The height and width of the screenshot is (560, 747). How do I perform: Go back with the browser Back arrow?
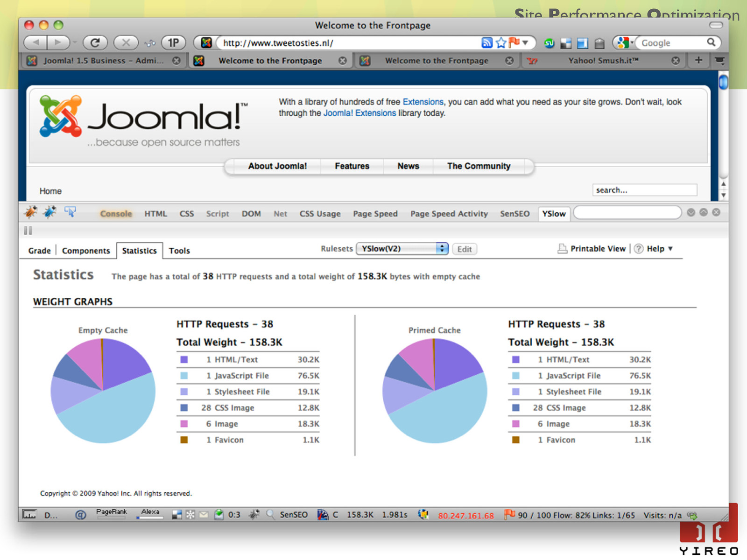pyautogui.click(x=35, y=43)
